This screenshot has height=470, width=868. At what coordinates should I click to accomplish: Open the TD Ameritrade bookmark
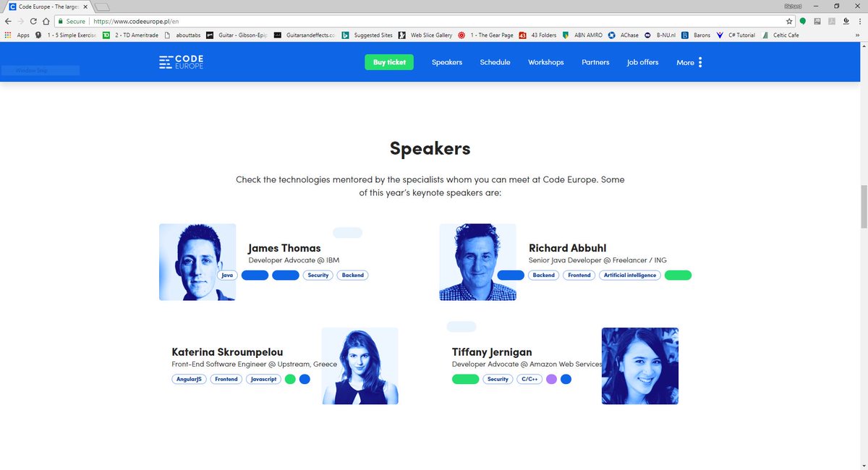click(x=131, y=35)
